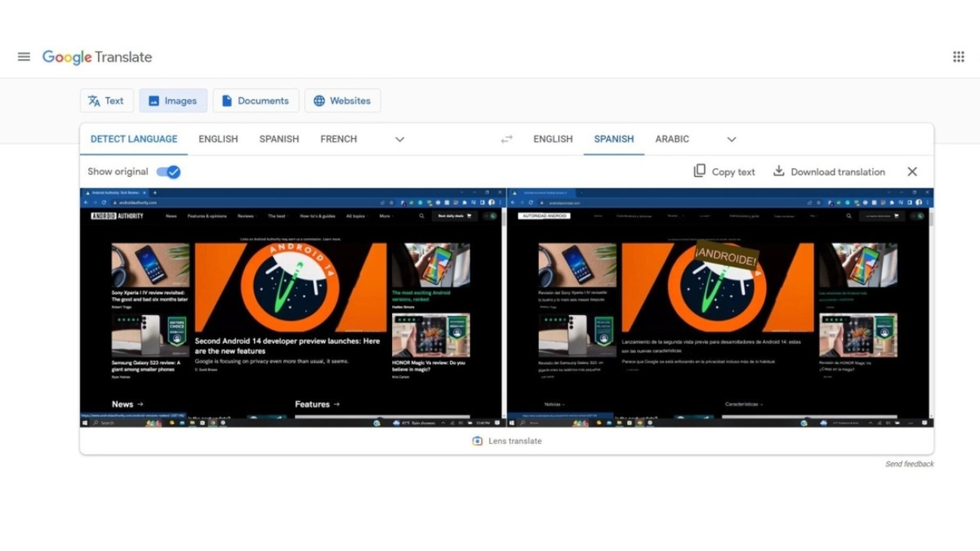Click the Lens translate camera icon
The width and height of the screenshot is (980, 551).
pos(477,441)
